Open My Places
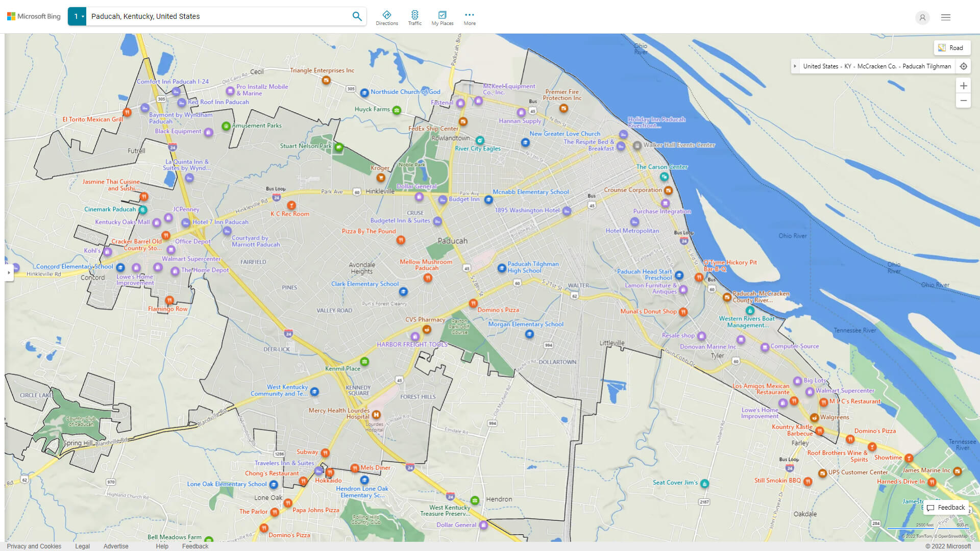This screenshot has width=980, height=551. coord(442,17)
